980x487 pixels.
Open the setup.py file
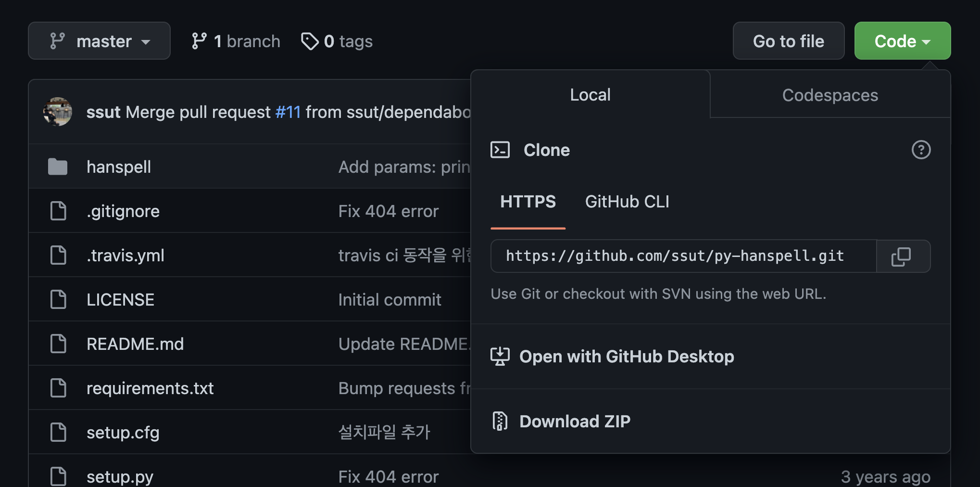pyautogui.click(x=120, y=477)
